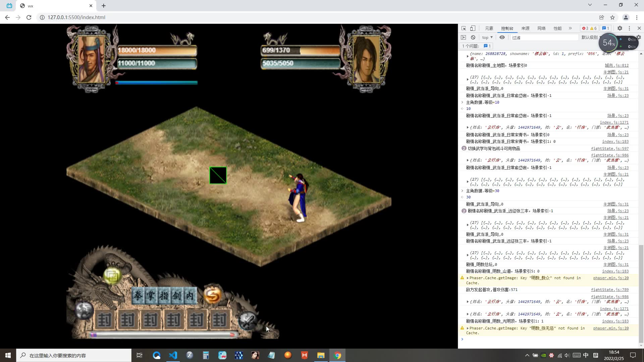Open Chrome's three-dot main menu
Viewport: 644px width, 362px height.
[637, 17]
